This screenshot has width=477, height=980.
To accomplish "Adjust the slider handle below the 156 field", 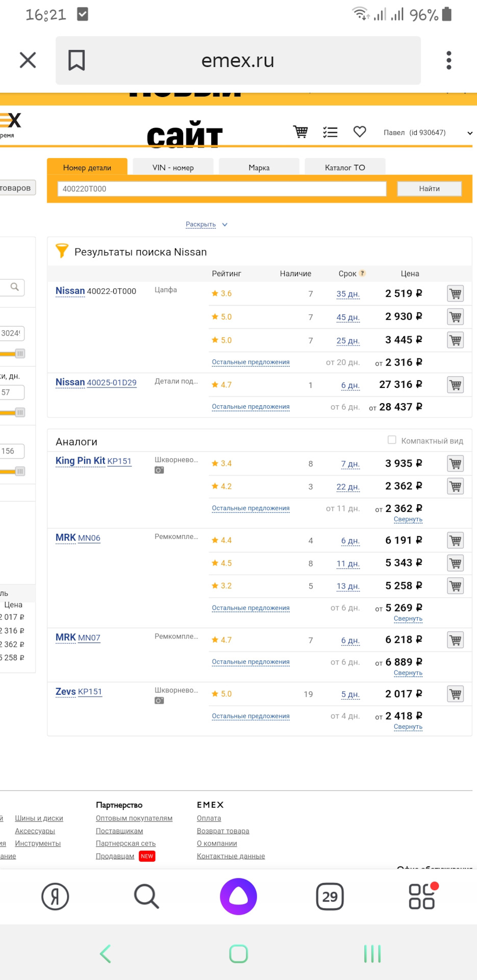I will point(20,472).
